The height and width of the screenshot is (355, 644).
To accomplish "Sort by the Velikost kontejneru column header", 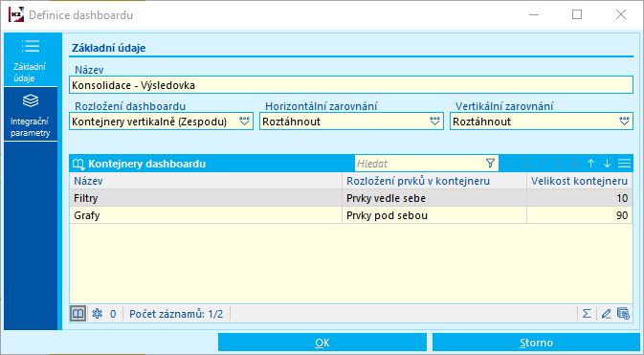I will (580, 181).
